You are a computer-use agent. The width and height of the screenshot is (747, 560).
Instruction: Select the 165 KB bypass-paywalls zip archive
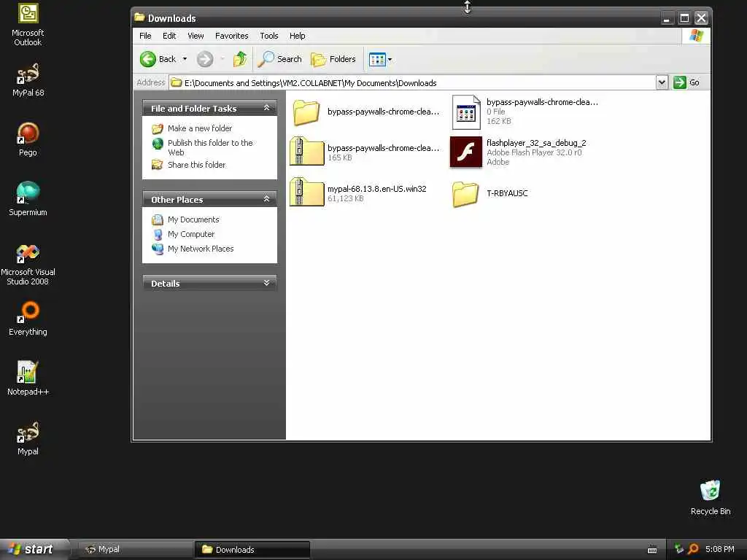coord(307,151)
